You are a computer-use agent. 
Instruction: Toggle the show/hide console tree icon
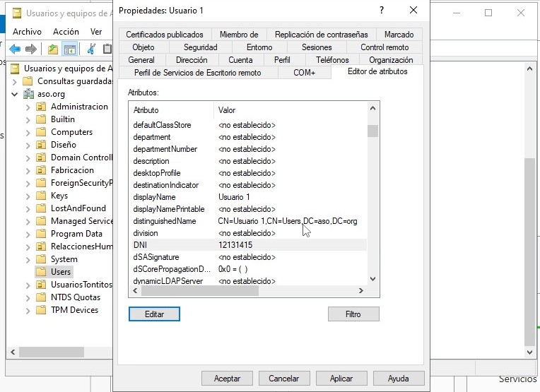point(69,49)
